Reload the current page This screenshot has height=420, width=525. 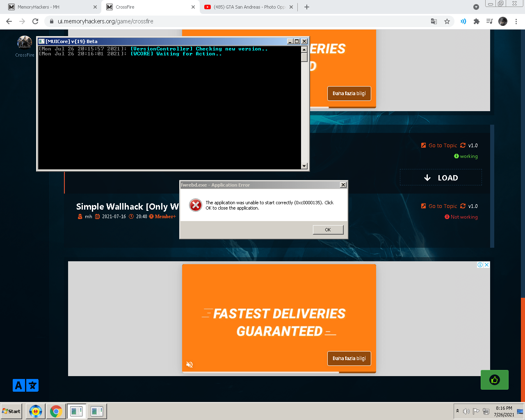[35, 21]
